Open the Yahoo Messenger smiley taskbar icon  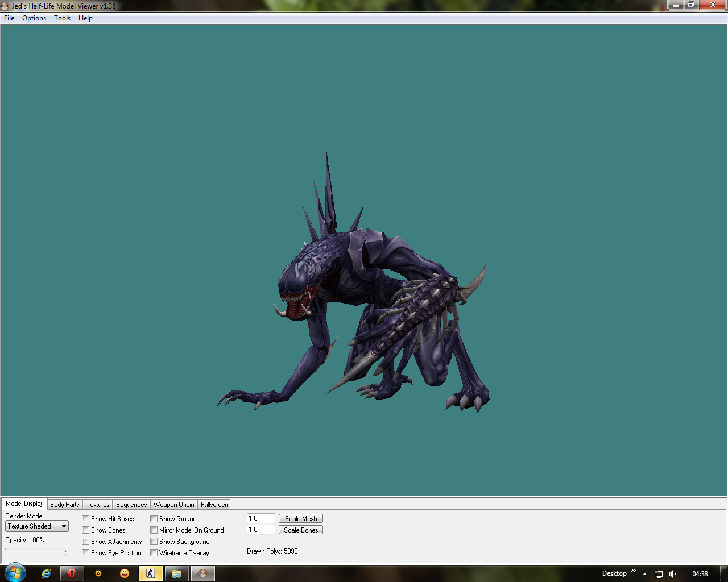pyautogui.click(x=125, y=573)
